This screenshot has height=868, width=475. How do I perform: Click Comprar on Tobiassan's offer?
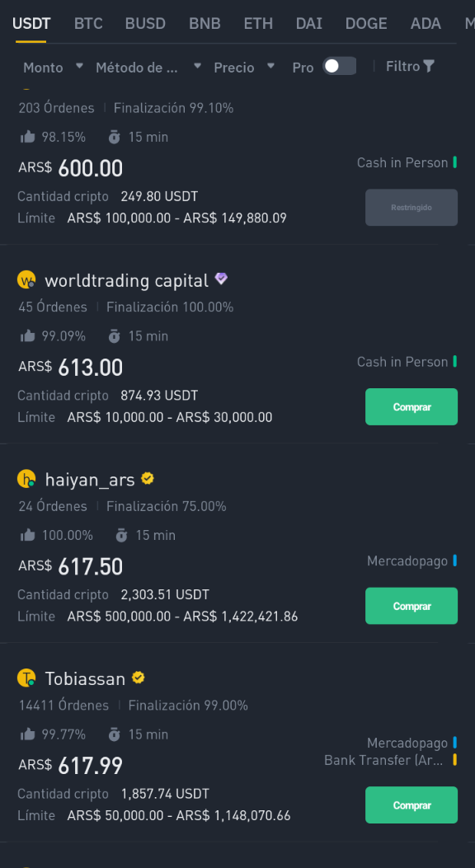coord(411,805)
